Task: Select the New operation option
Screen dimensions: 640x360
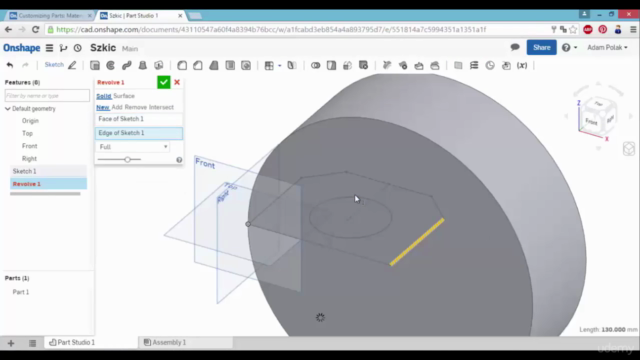Action: coord(103,107)
